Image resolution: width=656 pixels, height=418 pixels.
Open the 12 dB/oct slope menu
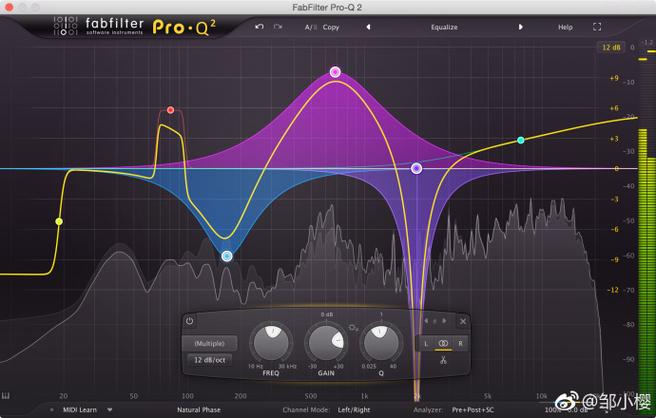coord(210,360)
